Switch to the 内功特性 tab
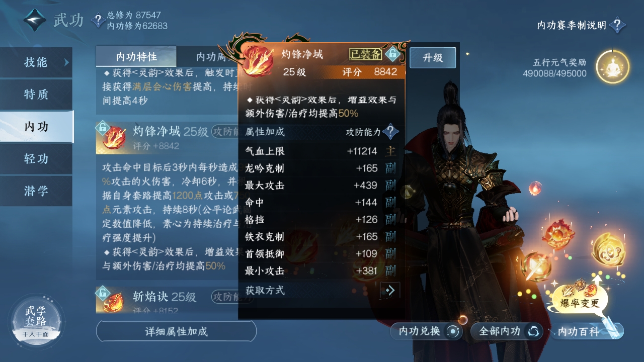 coord(136,56)
